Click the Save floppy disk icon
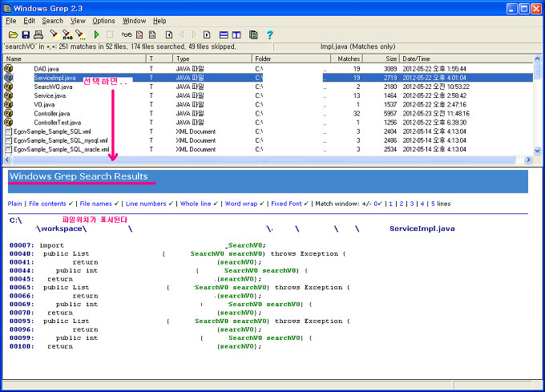Viewport: 545px width, 392px height. point(26,34)
